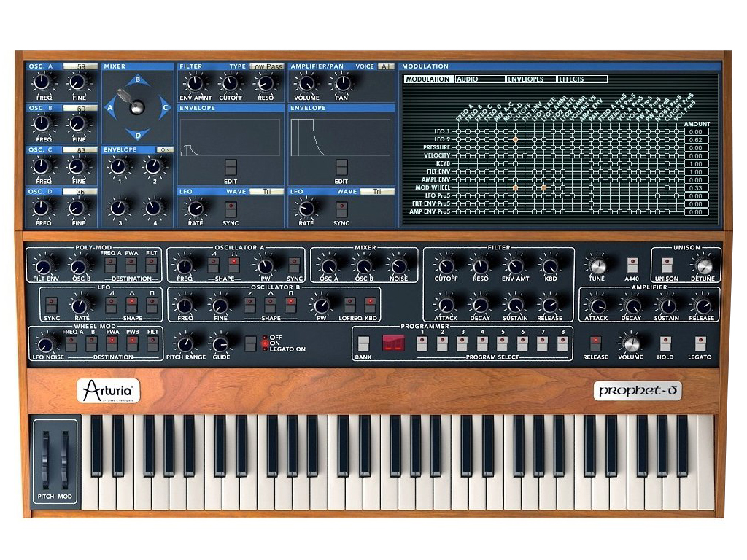Click the Arturia logo badge
This screenshot has width=747, height=560.
point(108,392)
